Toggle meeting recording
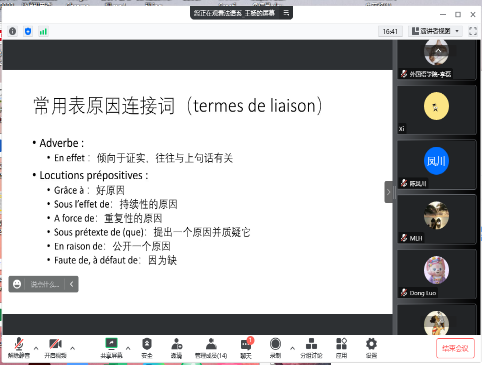482x365 pixels. click(275, 348)
